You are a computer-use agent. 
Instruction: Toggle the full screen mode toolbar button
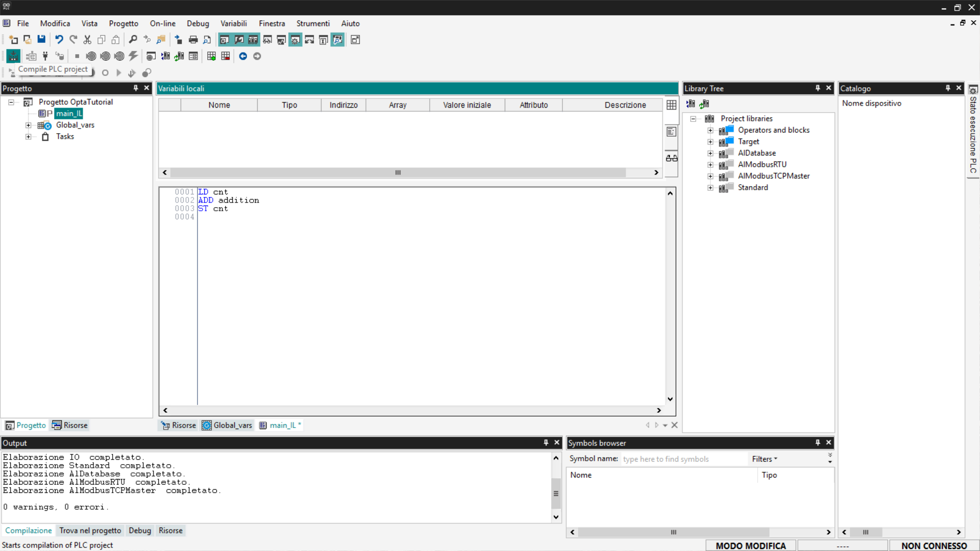tap(355, 40)
